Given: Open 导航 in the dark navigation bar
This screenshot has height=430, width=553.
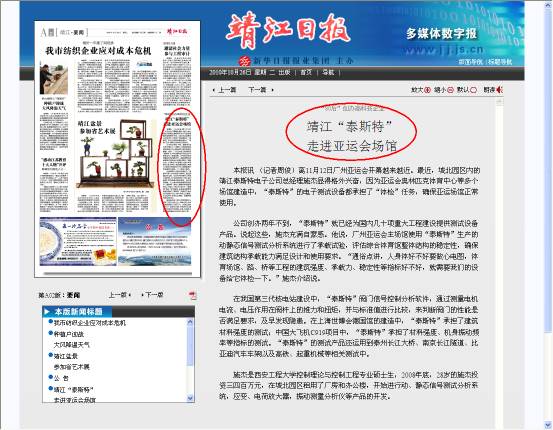Looking at the screenshot, I should tap(328, 72).
